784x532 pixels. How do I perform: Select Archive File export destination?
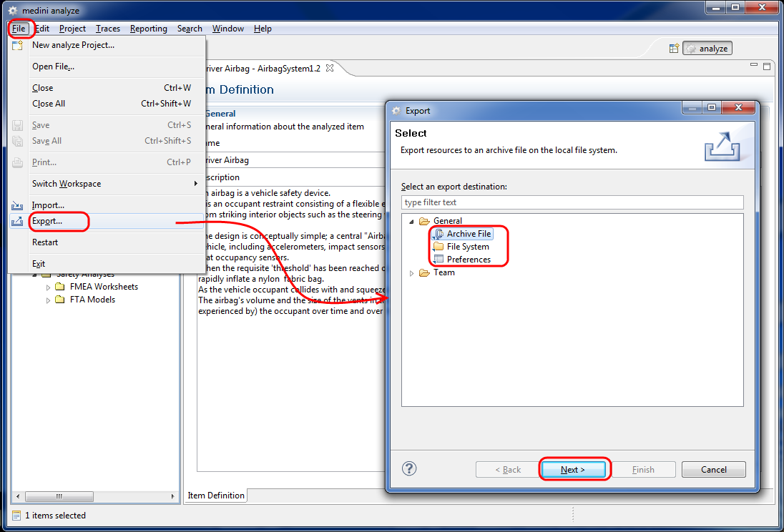tap(469, 234)
